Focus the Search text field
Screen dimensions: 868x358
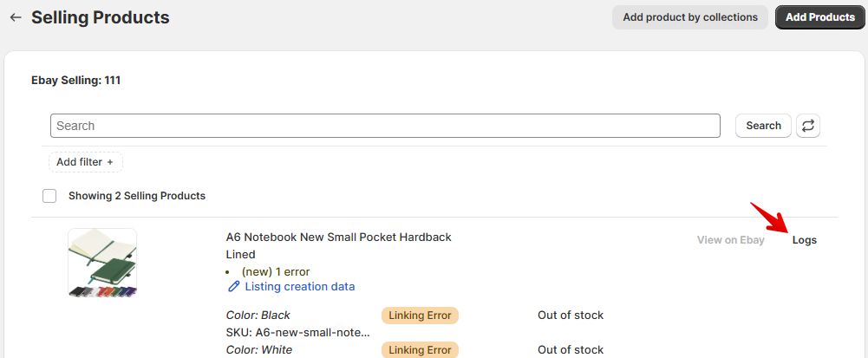click(385, 126)
